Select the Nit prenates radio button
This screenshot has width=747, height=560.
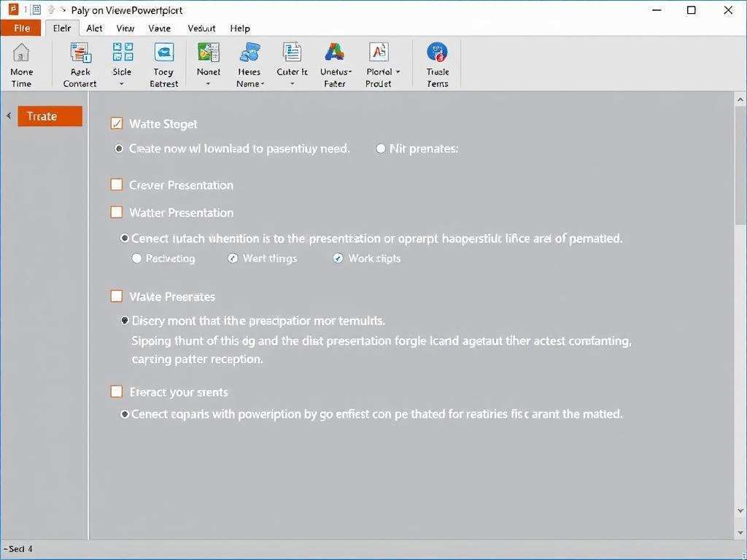click(x=380, y=148)
